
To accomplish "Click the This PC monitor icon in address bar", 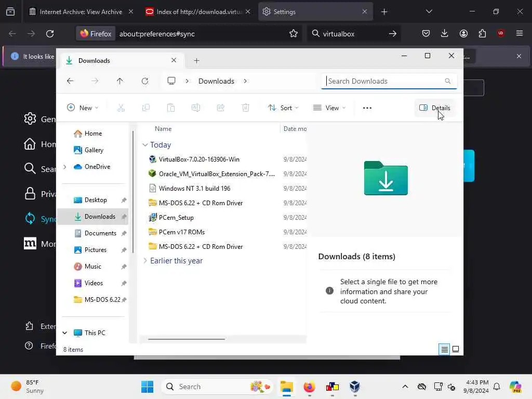I will (x=171, y=81).
